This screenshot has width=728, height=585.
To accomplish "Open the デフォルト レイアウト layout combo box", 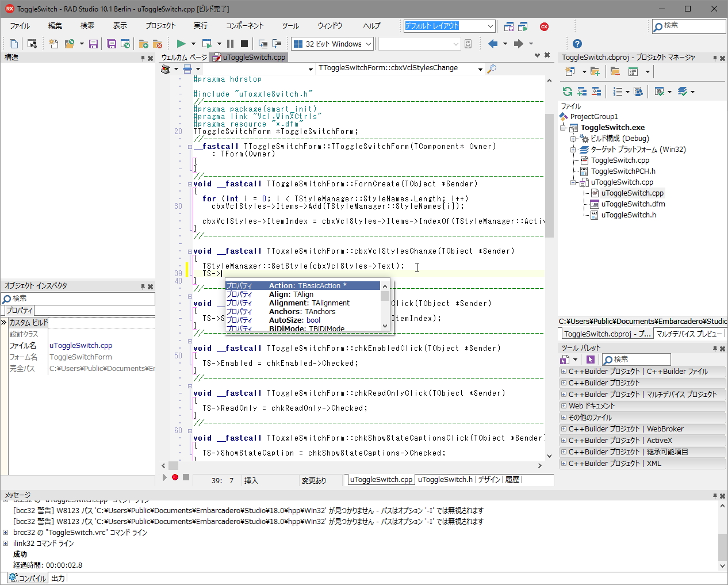I will click(490, 26).
